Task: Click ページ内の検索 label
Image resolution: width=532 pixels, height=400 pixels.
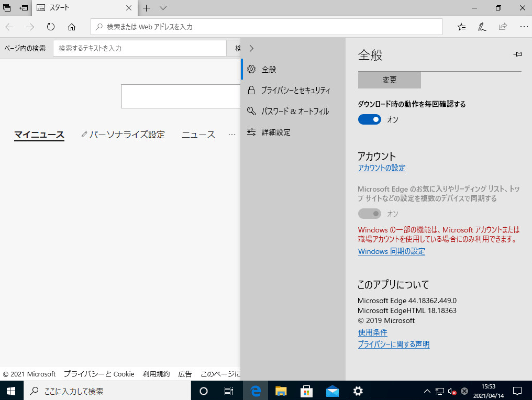Action: tap(25, 48)
